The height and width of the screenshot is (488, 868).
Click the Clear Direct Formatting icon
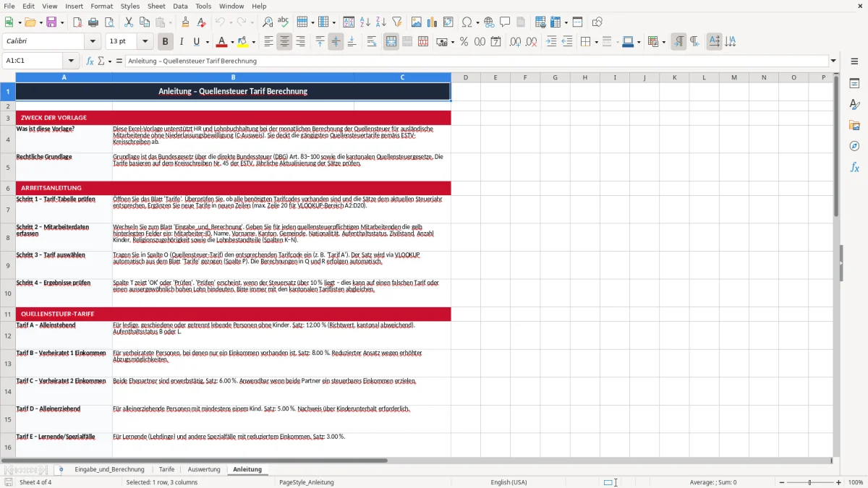[x=201, y=22]
